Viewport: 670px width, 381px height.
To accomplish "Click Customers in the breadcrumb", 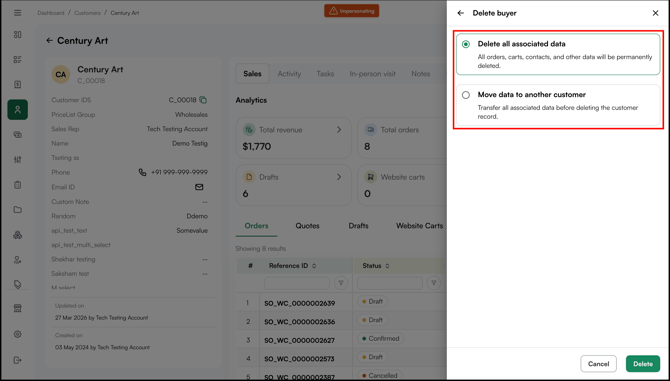I will click(x=87, y=13).
